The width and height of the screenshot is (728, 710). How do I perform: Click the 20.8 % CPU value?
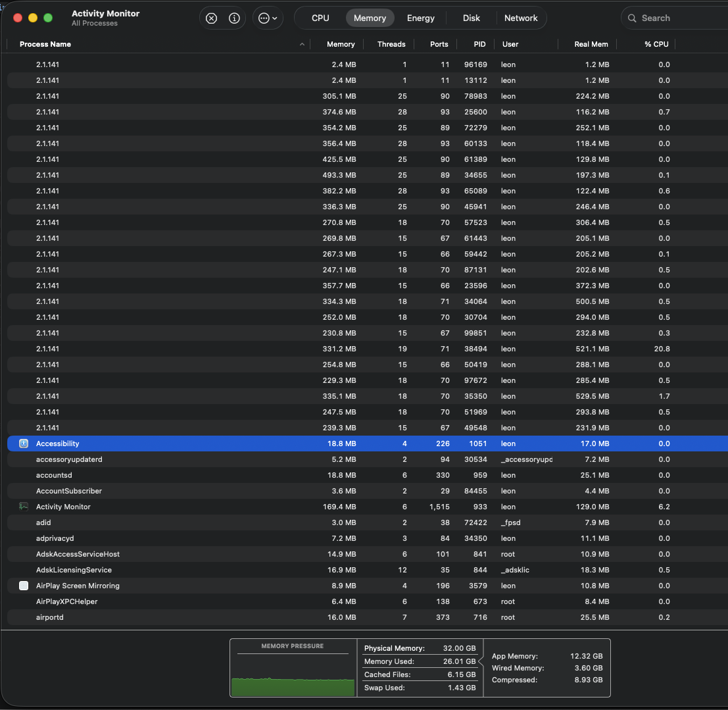(662, 349)
